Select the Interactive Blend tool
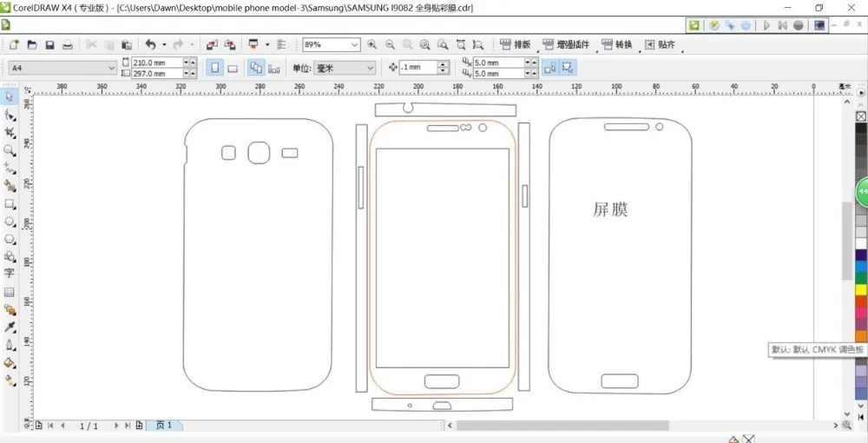 [10, 309]
